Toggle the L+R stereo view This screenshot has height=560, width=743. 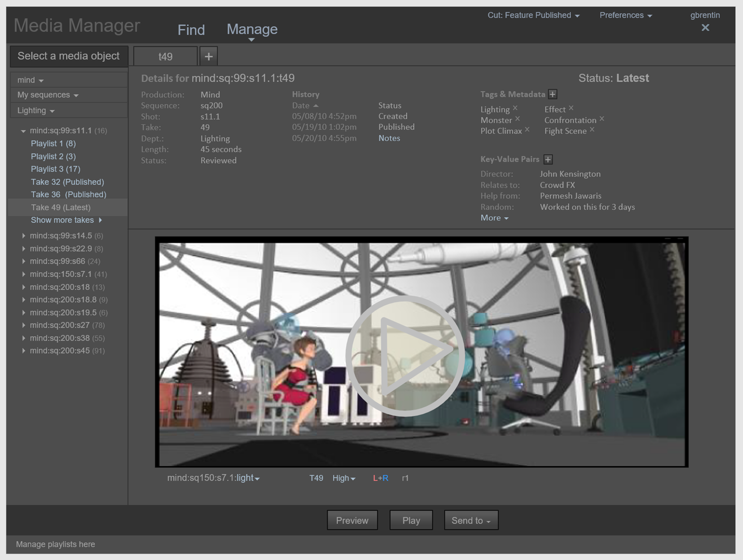click(x=380, y=478)
